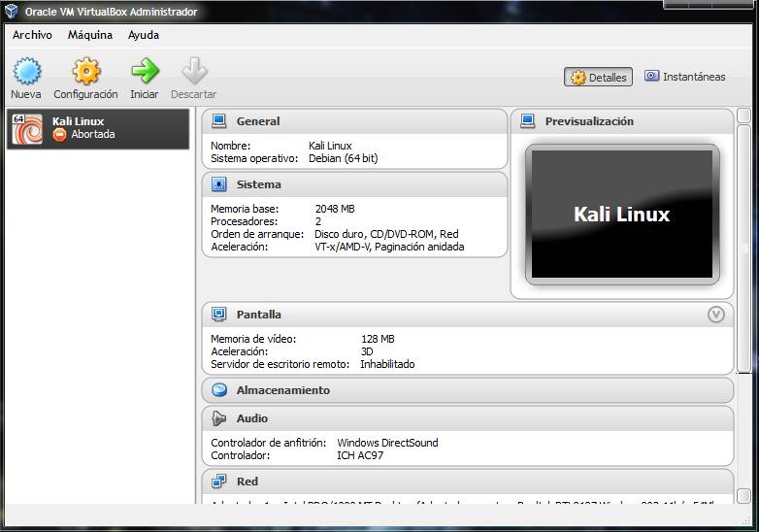This screenshot has height=532, width=759.
Task: Click the 'Aceleración:' 3D value in Pantalla
Action: (x=367, y=351)
